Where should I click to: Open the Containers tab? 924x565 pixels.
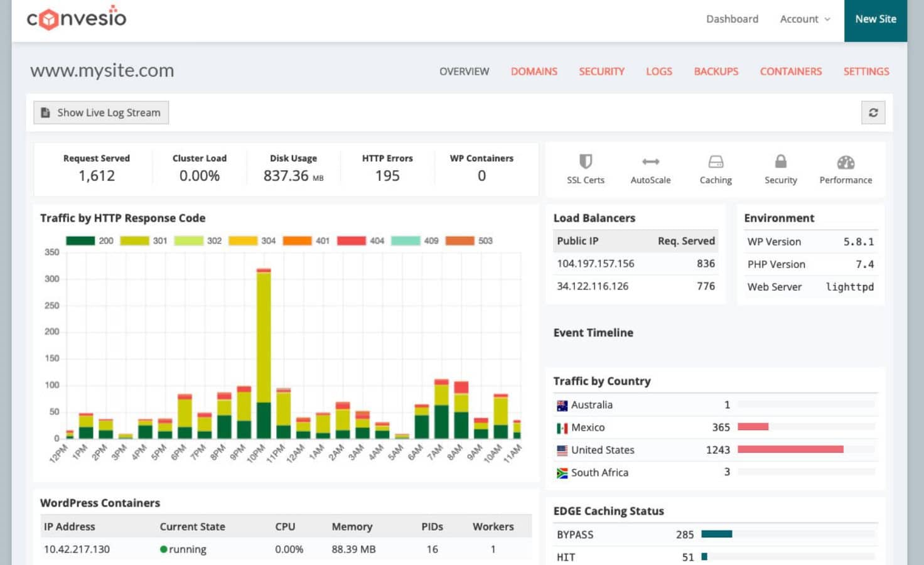coord(790,72)
